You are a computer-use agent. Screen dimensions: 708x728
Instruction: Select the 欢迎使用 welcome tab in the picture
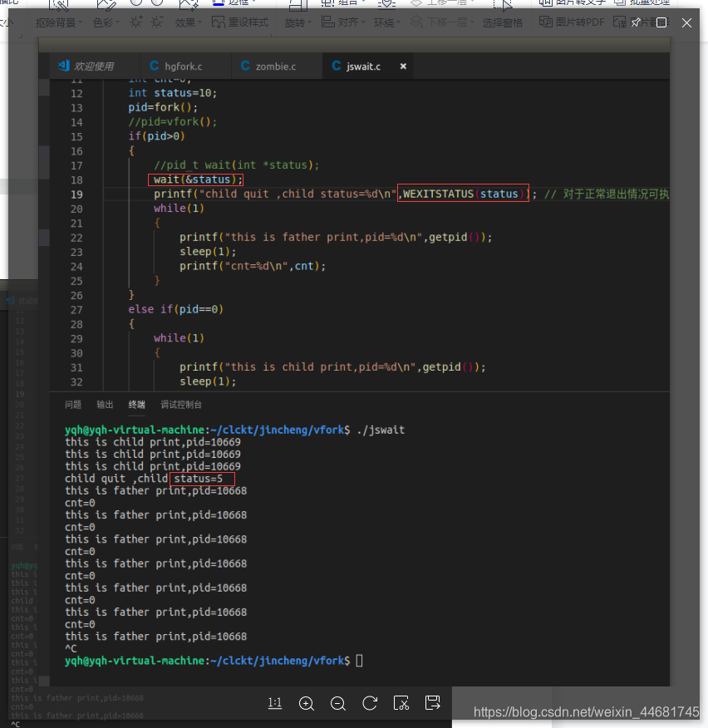point(94,66)
